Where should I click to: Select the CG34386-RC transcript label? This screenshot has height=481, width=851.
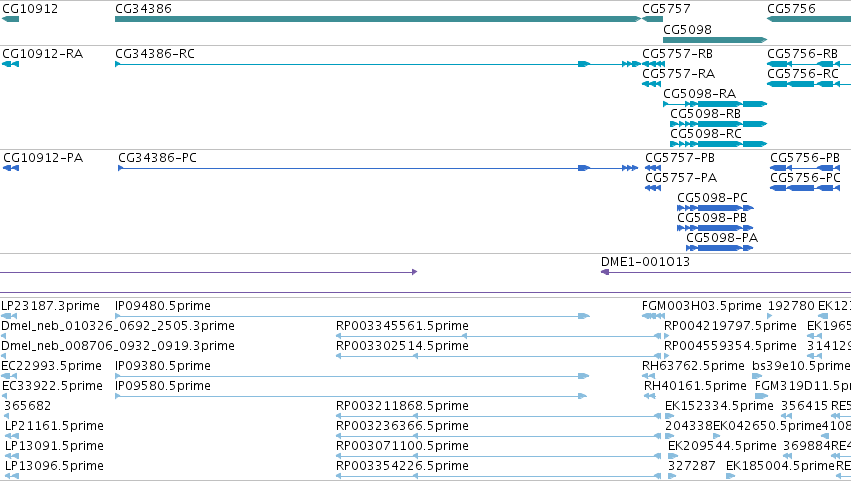(x=155, y=54)
